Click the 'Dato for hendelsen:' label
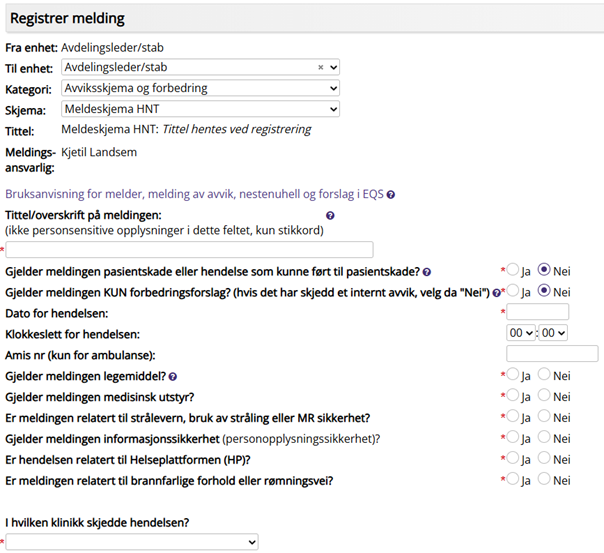604x553 pixels. pyautogui.click(x=57, y=313)
